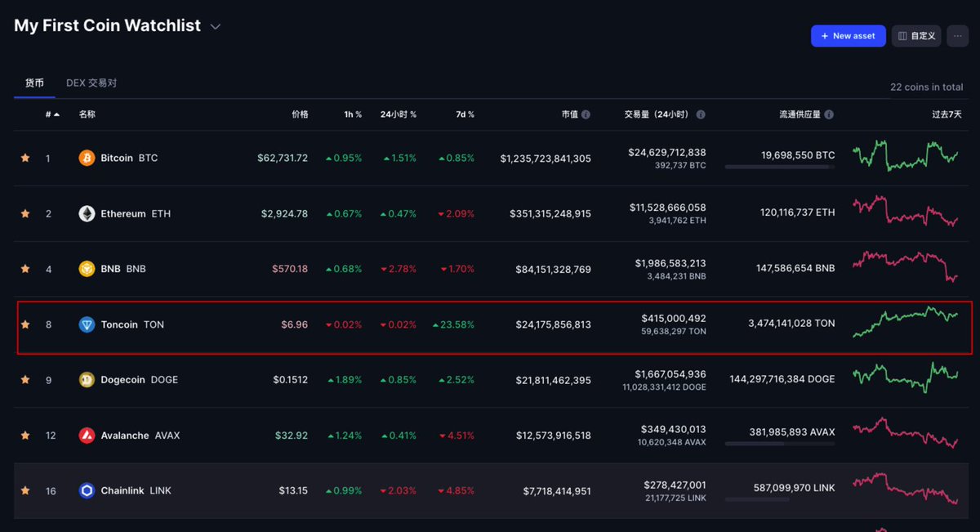Unstar Toncoin from the watchlist
The height and width of the screenshot is (532, 980).
pos(25,324)
